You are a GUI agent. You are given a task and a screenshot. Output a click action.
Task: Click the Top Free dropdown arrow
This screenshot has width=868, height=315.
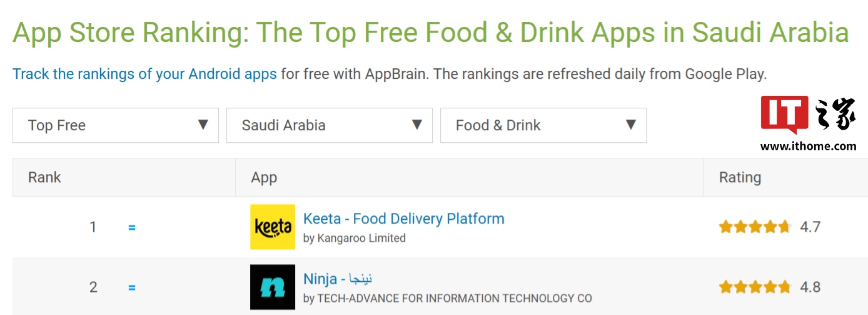point(203,125)
